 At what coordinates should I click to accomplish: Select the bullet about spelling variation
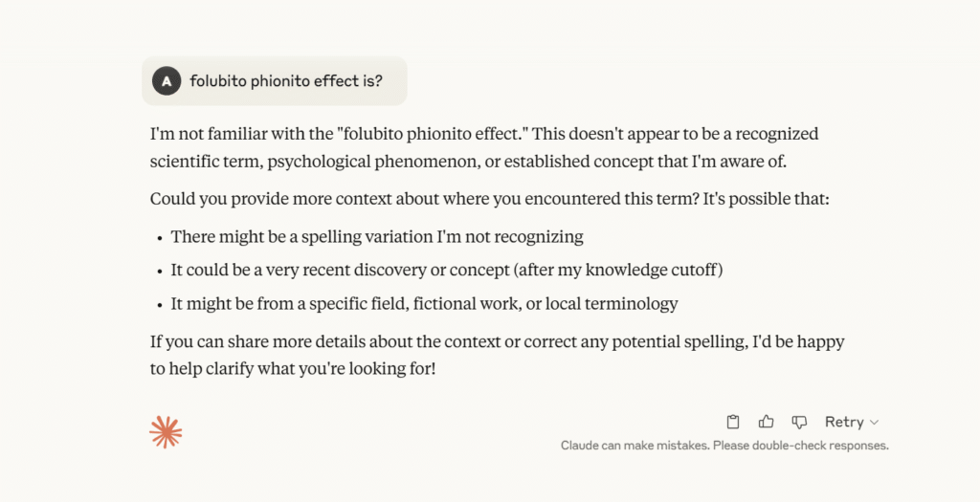pyautogui.click(x=377, y=237)
